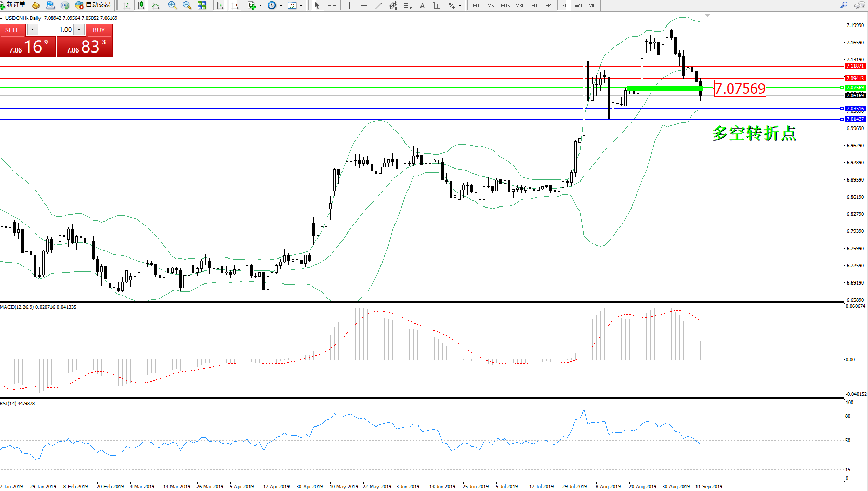The height and width of the screenshot is (491, 868).
Task: Switch chart to candlestick mode
Action: 141,5
